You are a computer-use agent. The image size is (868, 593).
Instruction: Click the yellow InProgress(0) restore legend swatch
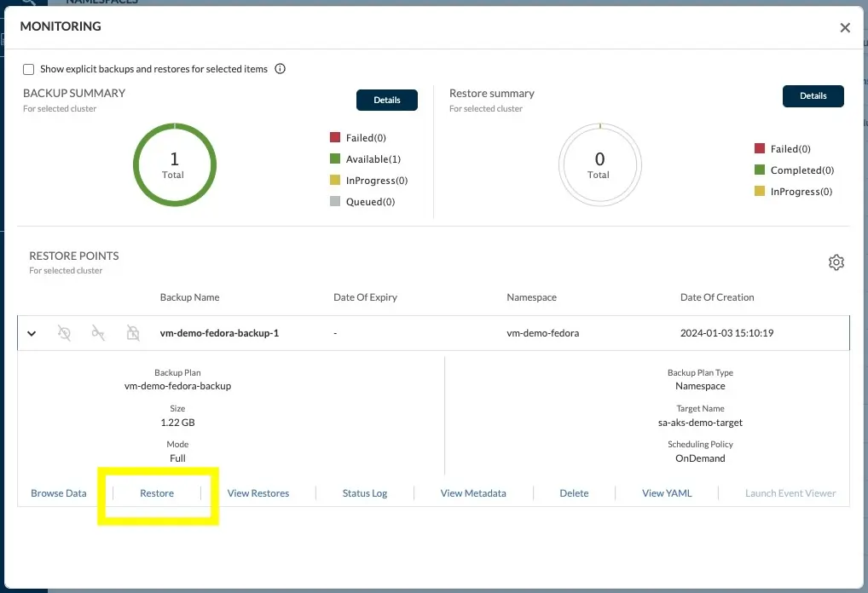(760, 191)
